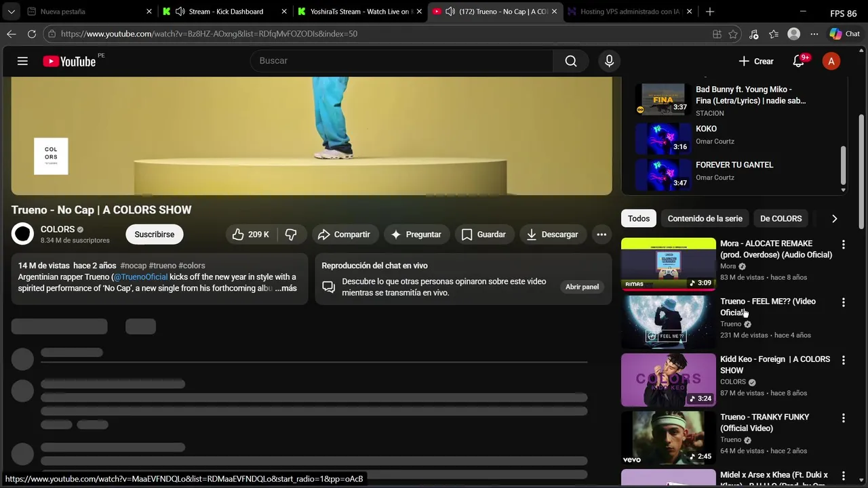The height and width of the screenshot is (488, 868).
Task: Go back with the browser back arrow
Action: tap(12, 34)
